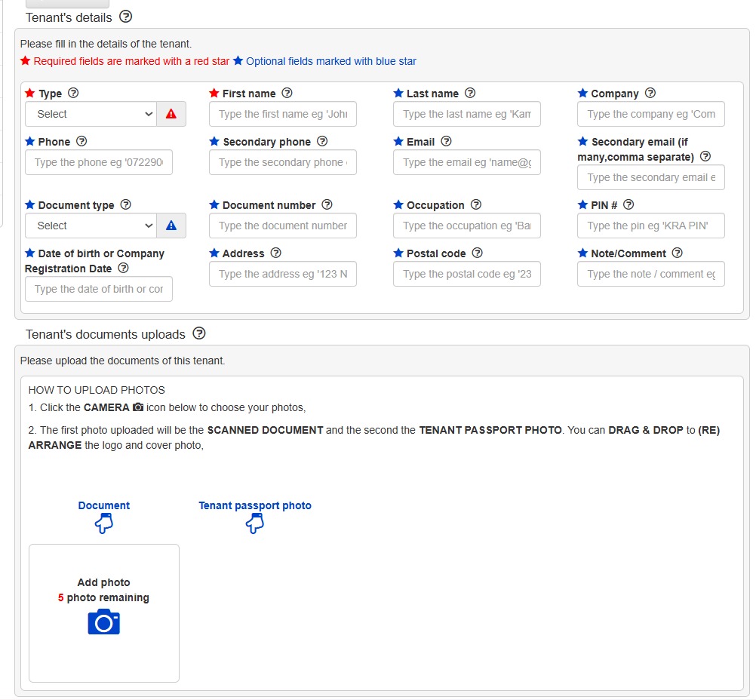Click help icon beside PIN # label
756x700 pixels.
[628, 204]
